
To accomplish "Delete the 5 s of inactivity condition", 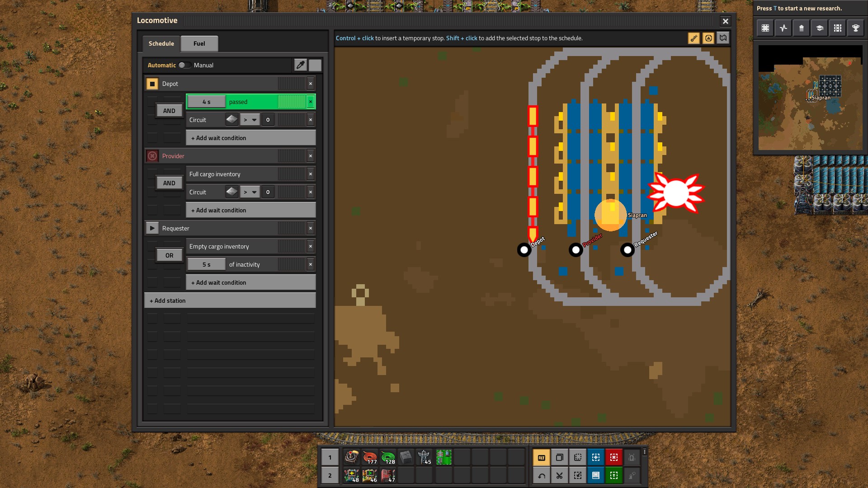I will click(x=311, y=264).
